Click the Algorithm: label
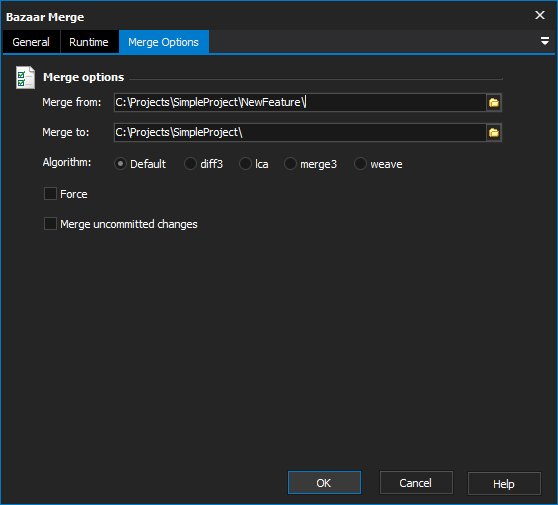558x505 pixels. click(x=67, y=162)
